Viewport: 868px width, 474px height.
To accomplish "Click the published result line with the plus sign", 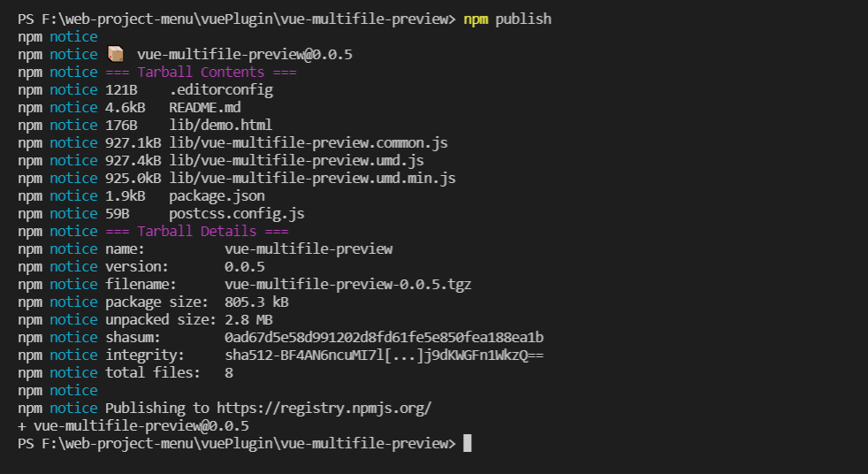I will click(133, 425).
